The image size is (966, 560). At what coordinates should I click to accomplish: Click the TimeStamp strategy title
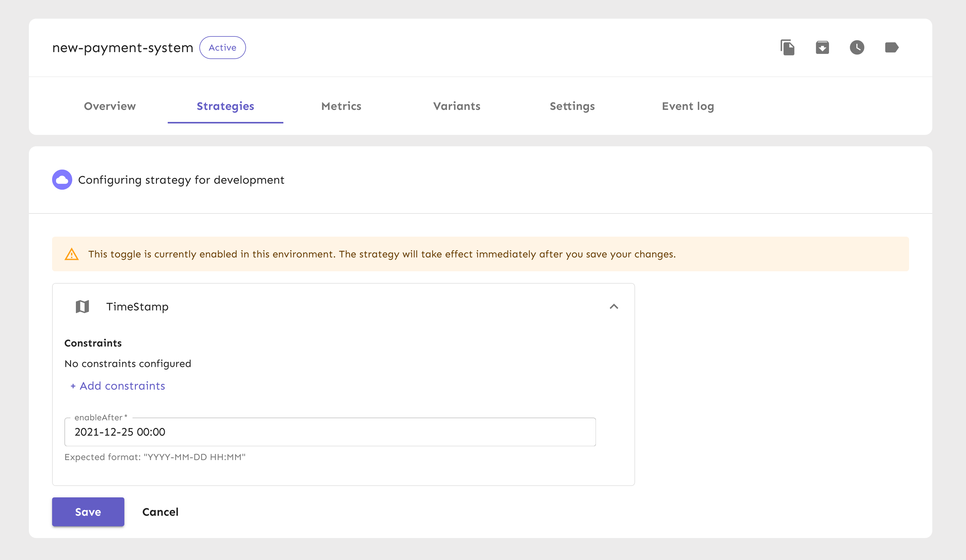137,306
